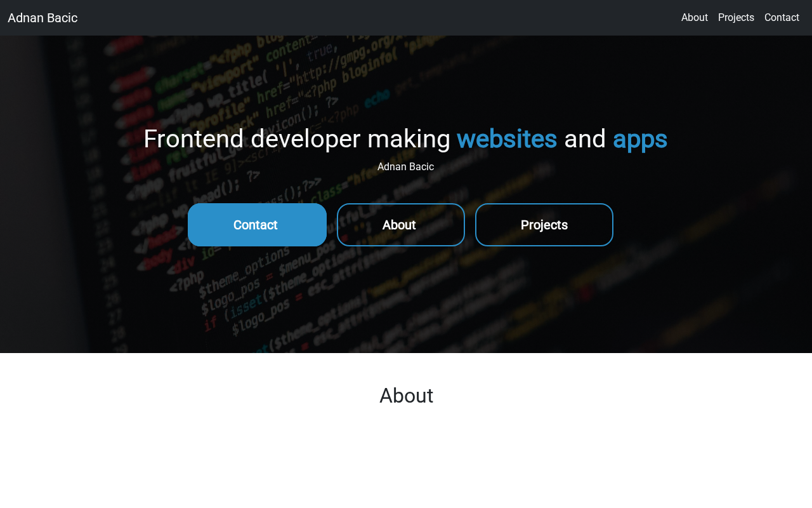Click the Adnan Bacic brand link in the navbar
The width and height of the screenshot is (812, 508).
[x=43, y=18]
